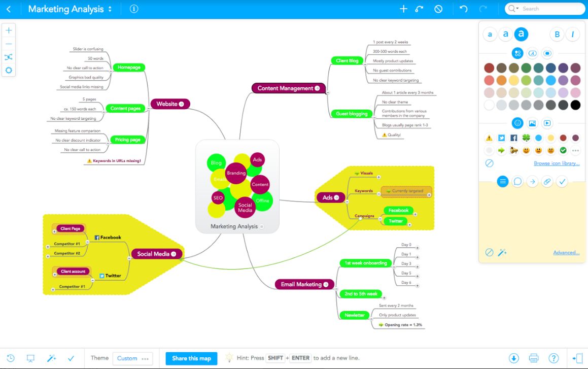Select the link arrow tab
Screen dimensions: 588x369
[532, 182]
